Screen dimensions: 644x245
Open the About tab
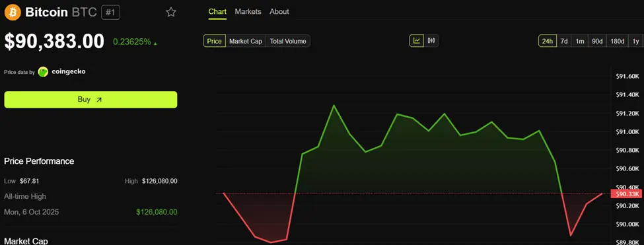(x=279, y=11)
